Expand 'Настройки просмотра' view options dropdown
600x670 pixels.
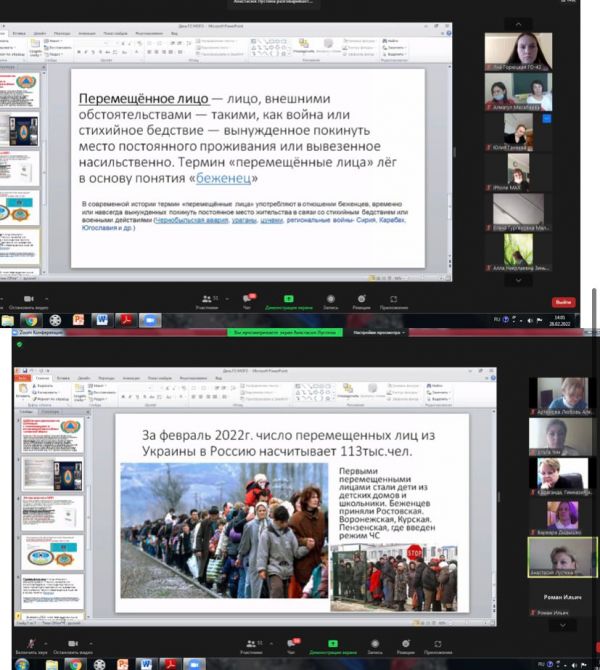[378, 332]
